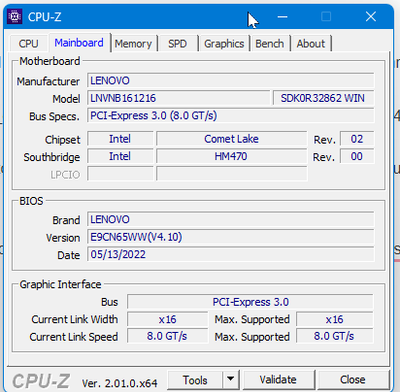Select the Mainboard tab
The image size is (400, 392).
click(x=79, y=43)
